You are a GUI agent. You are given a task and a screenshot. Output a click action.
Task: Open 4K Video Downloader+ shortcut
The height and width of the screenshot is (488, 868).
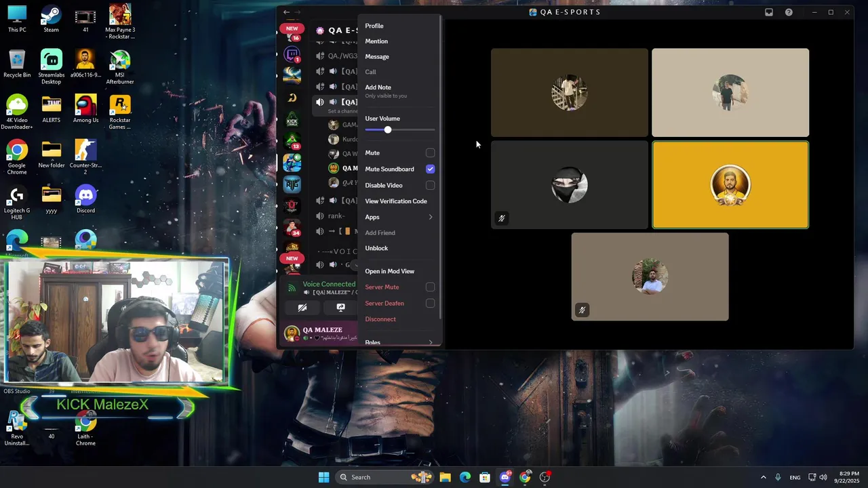click(x=17, y=112)
